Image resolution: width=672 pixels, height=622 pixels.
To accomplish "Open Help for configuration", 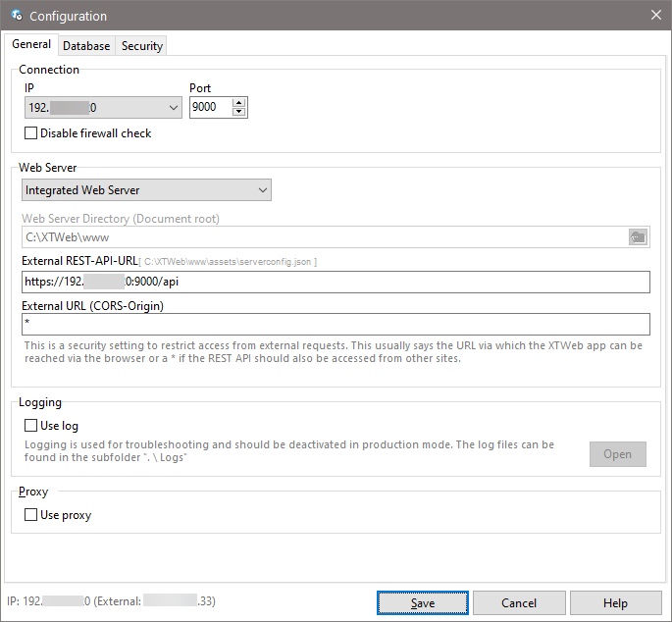I will 615,603.
